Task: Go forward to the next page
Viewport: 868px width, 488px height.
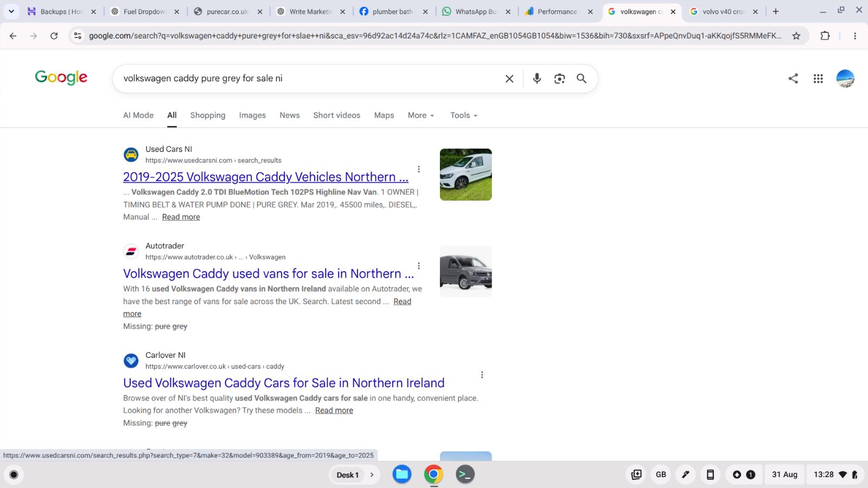Action: coord(34,36)
